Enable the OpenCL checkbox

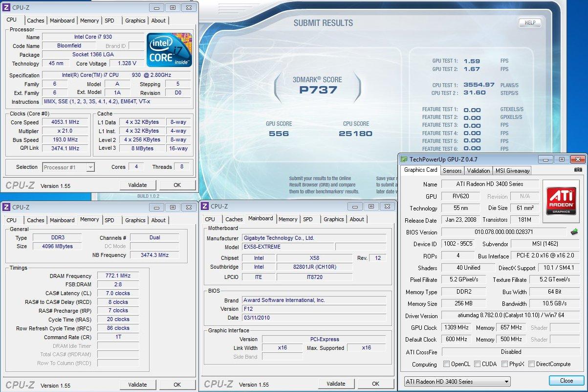(x=446, y=364)
